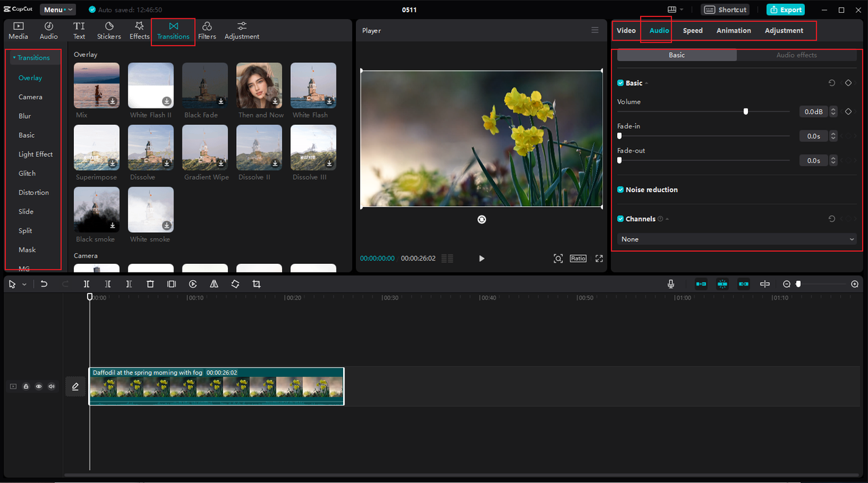The image size is (868, 483).
Task: Switch to the Audio effects sub-tab
Action: click(x=796, y=55)
